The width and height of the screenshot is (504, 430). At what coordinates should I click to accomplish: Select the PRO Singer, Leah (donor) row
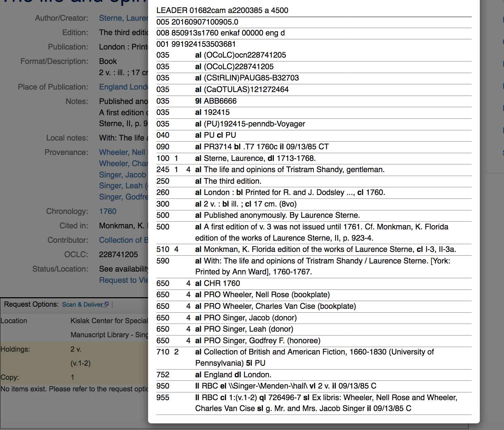pyautogui.click(x=314, y=329)
